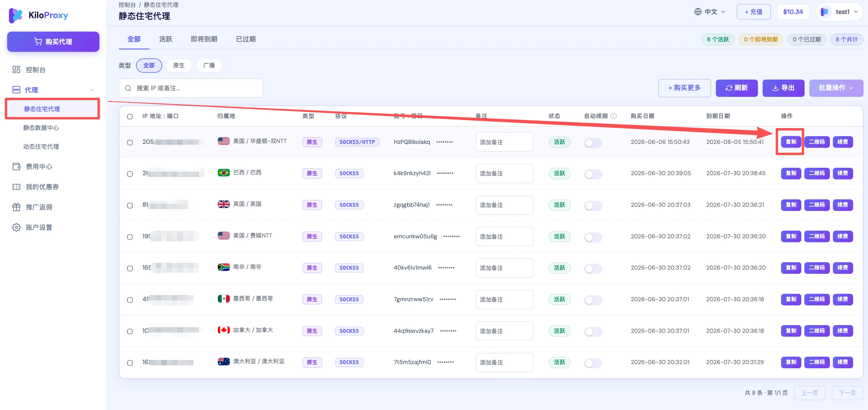Click 复制 for the 费城NTT row
This screenshot has width=868, height=410.
click(791, 236)
